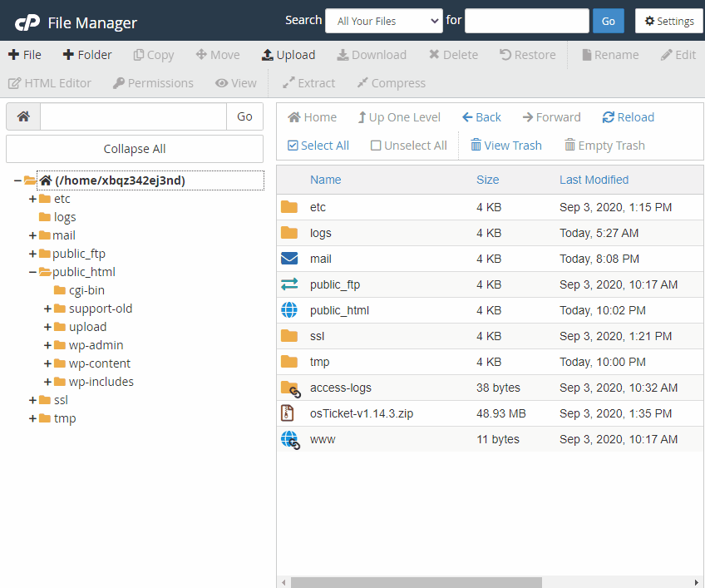
Task: Sort by Size column header
Action: 487,180
